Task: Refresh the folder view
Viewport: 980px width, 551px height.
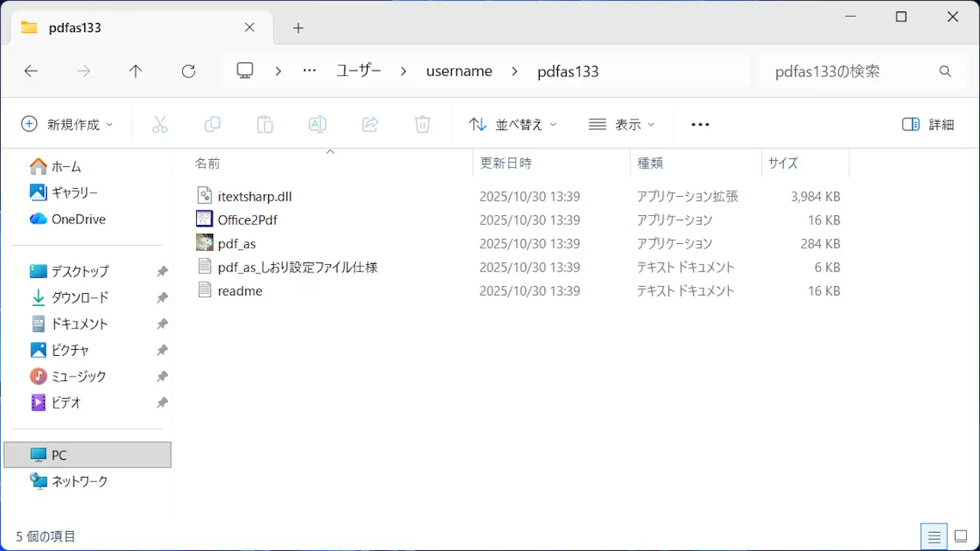Action: click(188, 71)
